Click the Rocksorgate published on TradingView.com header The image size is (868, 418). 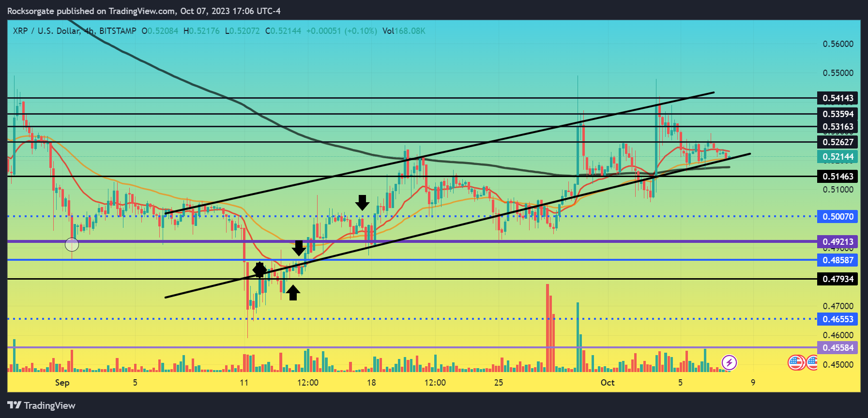tap(144, 11)
